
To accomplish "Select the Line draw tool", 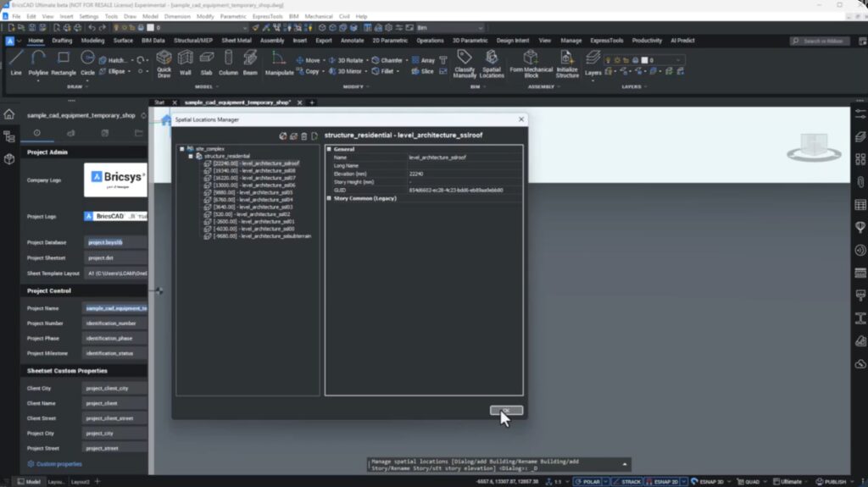I will tap(15, 63).
